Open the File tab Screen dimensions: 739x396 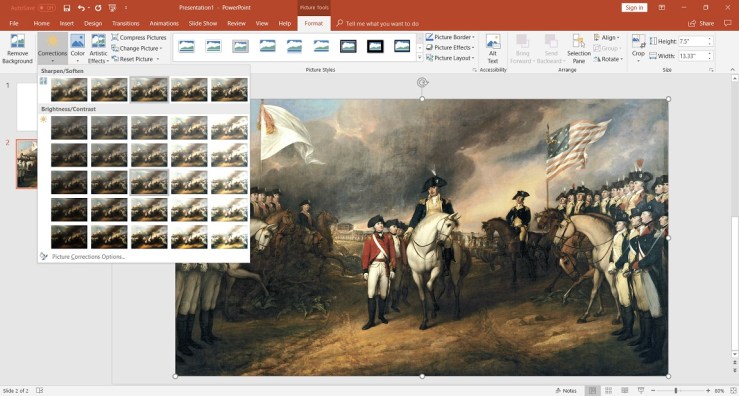pyautogui.click(x=14, y=23)
